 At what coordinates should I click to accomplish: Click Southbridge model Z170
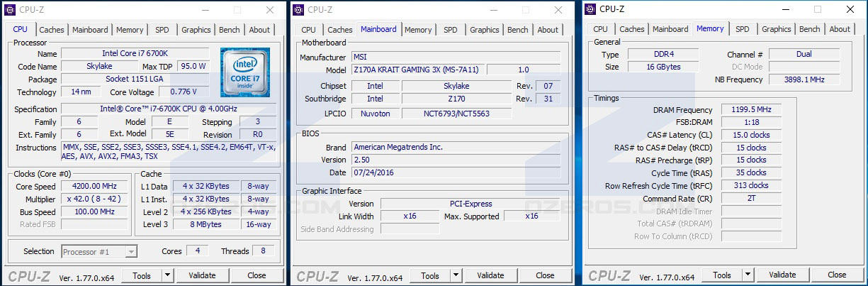[456, 99]
